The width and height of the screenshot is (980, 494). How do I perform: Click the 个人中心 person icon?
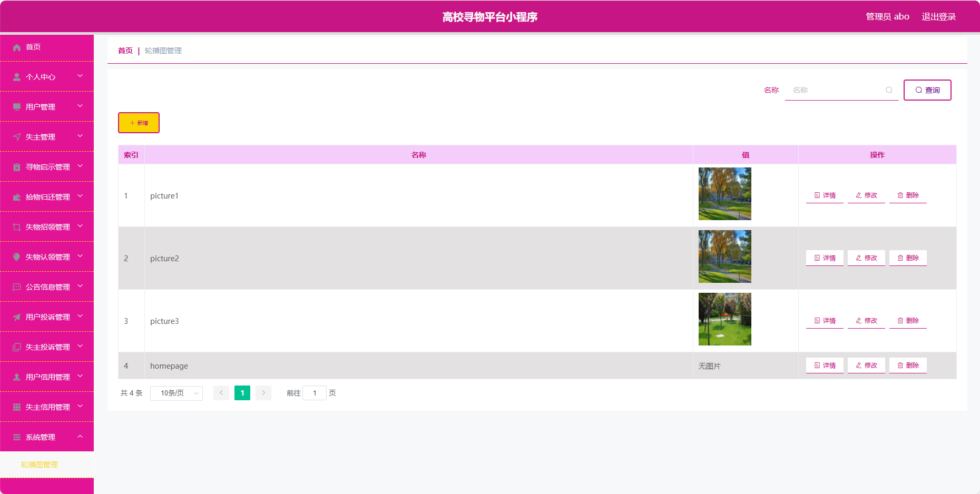click(17, 77)
